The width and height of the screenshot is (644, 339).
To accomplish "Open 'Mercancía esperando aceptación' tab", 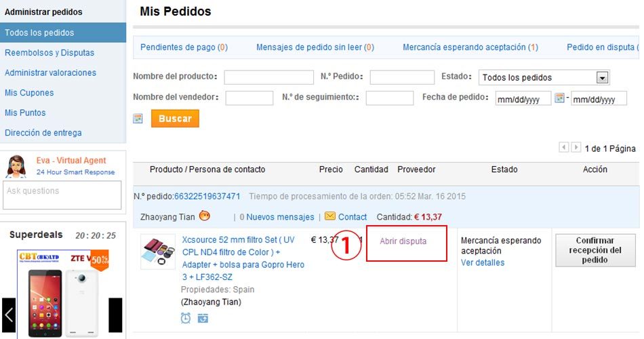I will pos(470,47).
